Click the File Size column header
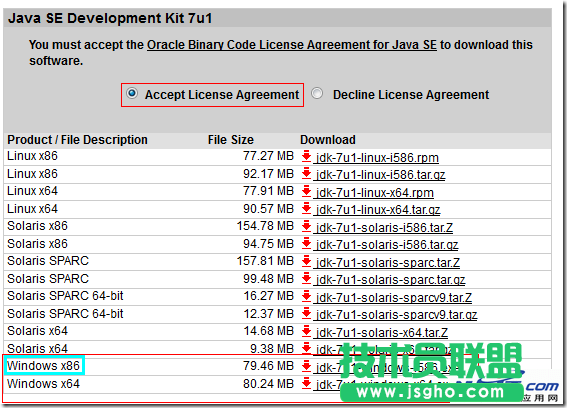Viewport: 567px width, 408px height. pyautogui.click(x=231, y=140)
